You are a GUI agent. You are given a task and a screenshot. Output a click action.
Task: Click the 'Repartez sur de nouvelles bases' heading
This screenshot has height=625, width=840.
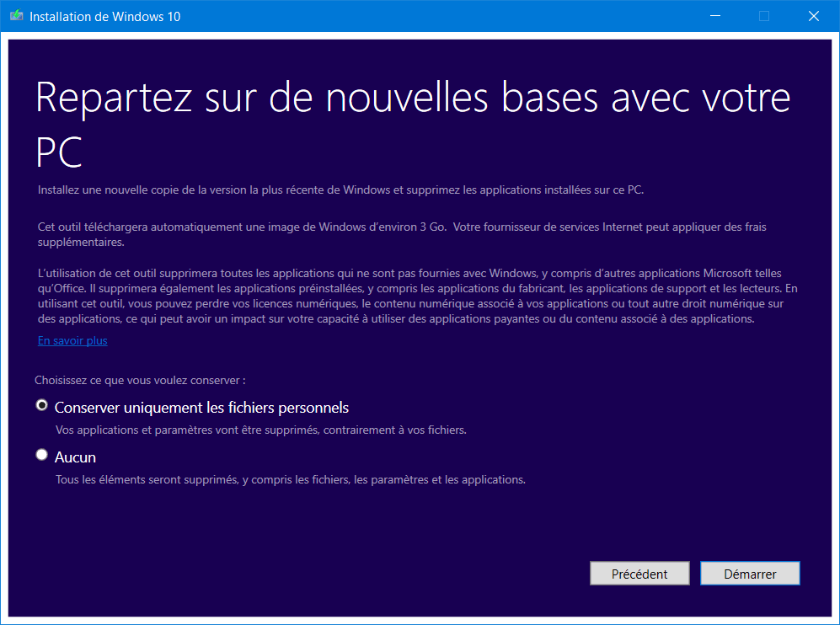pyautogui.click(x=413, y=125)
